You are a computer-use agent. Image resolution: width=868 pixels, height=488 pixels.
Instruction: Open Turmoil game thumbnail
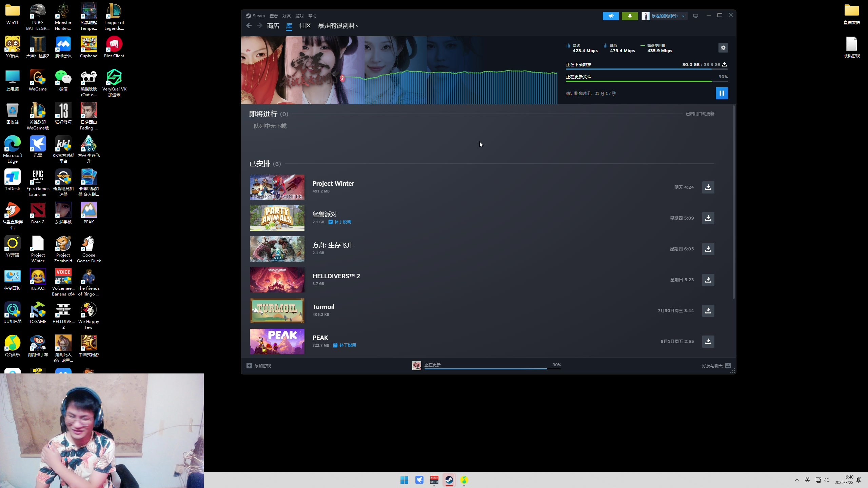click(277, 310)
